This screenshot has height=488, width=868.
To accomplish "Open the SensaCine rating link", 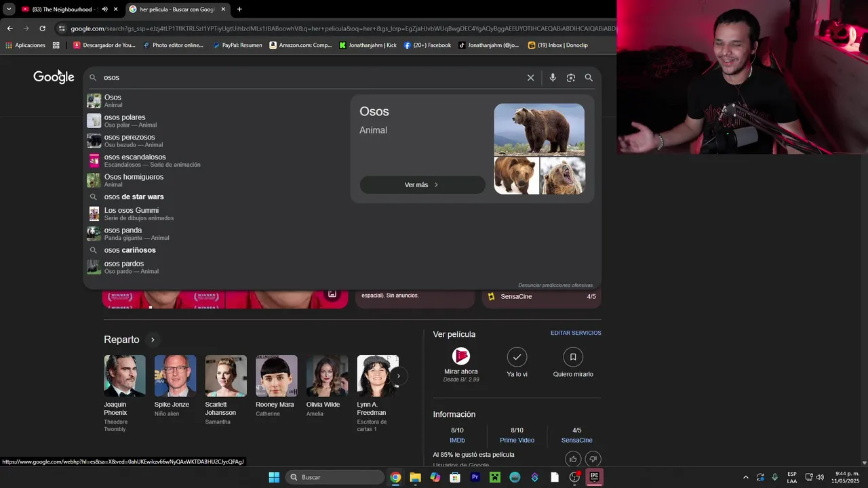I will tap(576, 441).
